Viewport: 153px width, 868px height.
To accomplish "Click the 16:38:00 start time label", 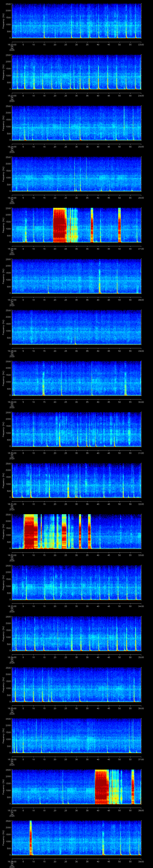I will pos(12,861).
